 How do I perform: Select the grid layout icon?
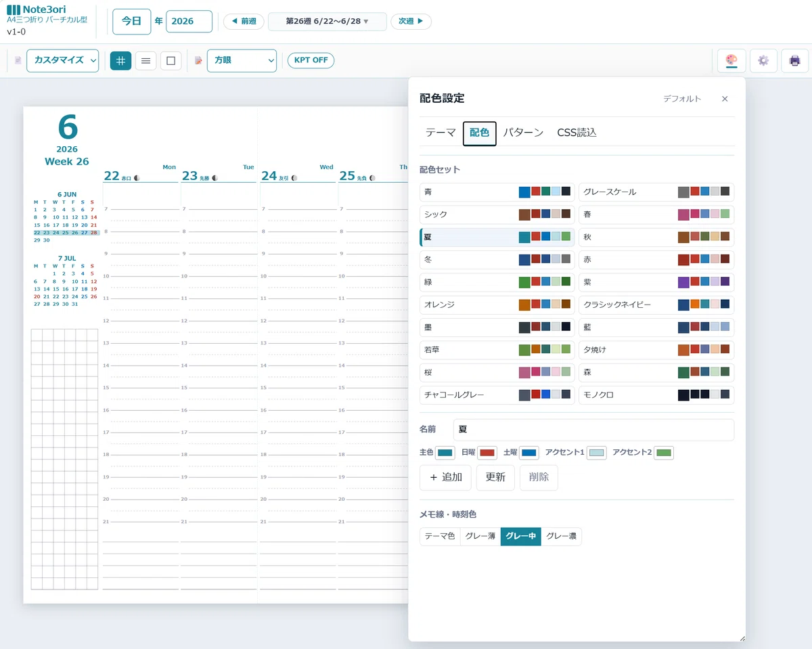tap(121, 60)
